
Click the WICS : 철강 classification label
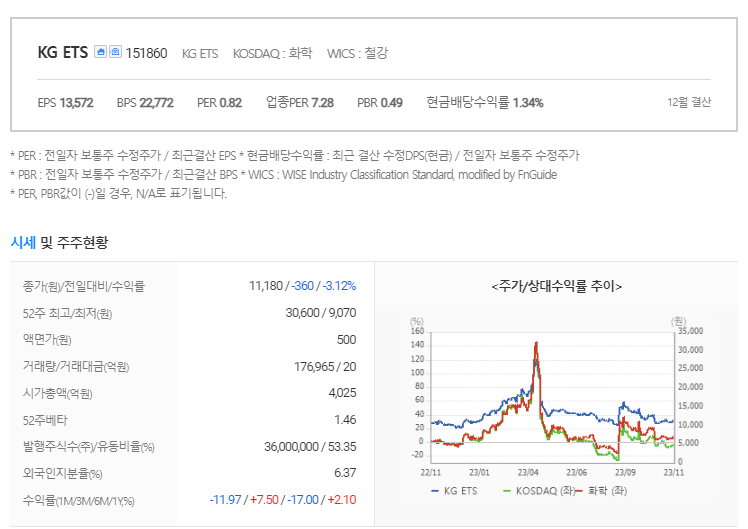[x=357, y=53]
